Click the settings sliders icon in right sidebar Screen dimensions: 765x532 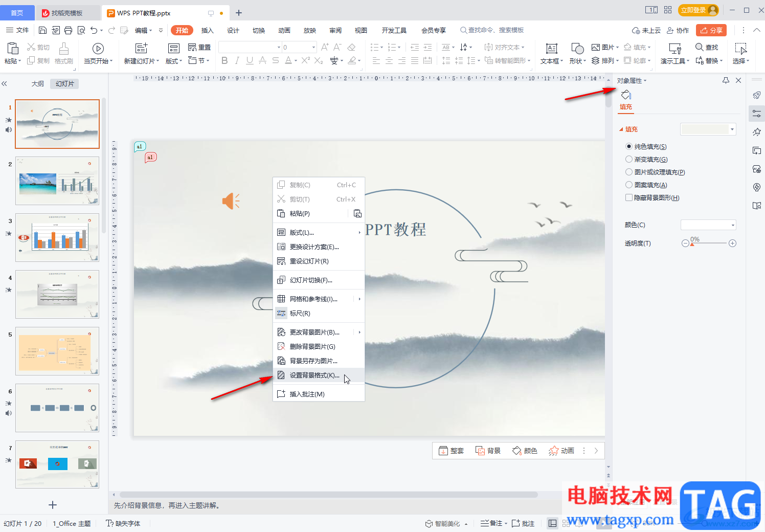(757, 114)
